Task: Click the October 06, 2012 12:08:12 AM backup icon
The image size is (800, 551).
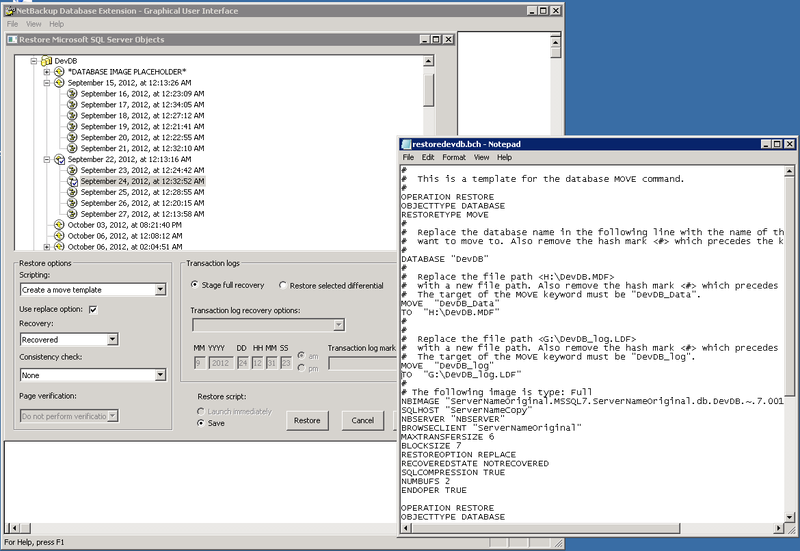Action: [x=59, y=236]
